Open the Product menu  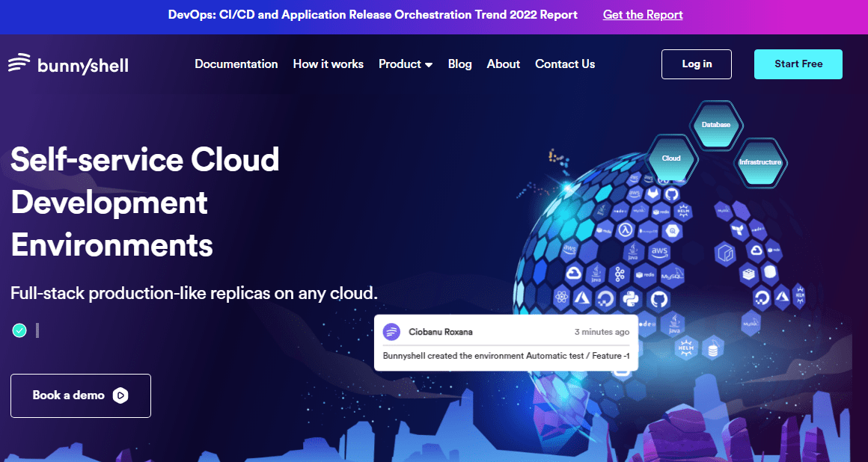(x=406, y=64)
